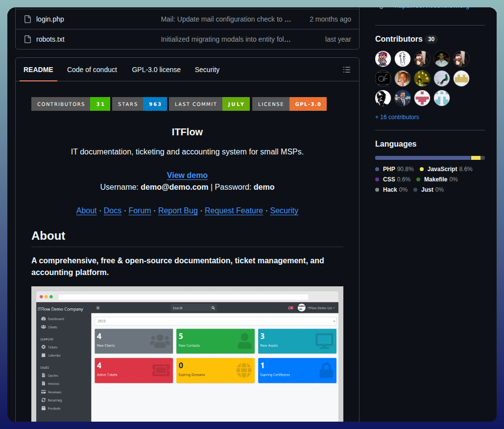This screenshot has height=429, width=504.
Task: Click the Last Commit July badge
Action: 209,104
